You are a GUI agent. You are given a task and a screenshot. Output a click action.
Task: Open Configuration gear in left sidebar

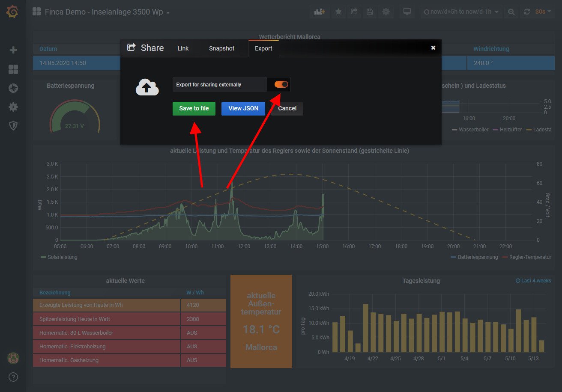tap(13, 107)
